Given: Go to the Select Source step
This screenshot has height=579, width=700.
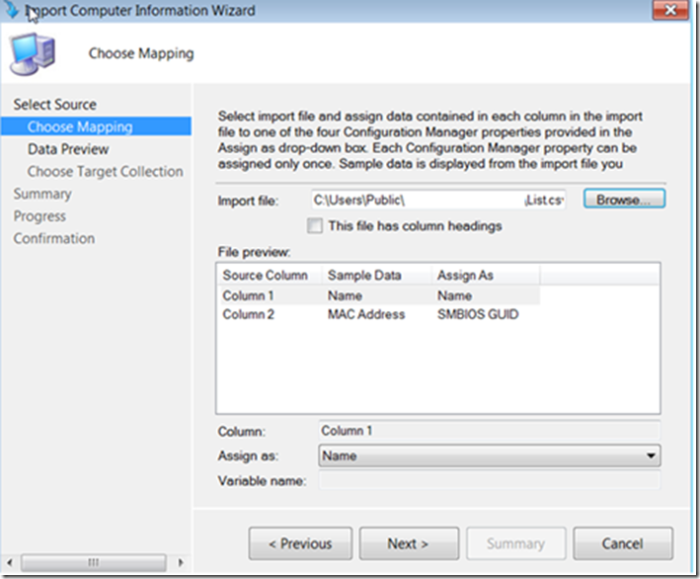Looking at the screenshot, I should click(x=55, y=104).
